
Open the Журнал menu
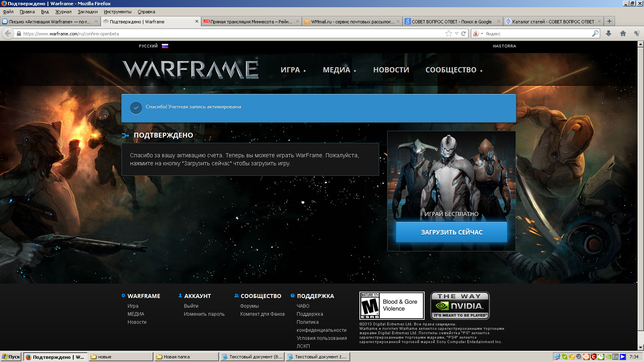(63, 12)
